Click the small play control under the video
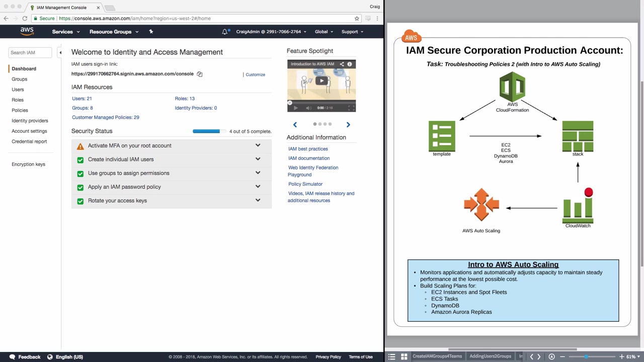The image size is (644, 362). click(295, 108)
